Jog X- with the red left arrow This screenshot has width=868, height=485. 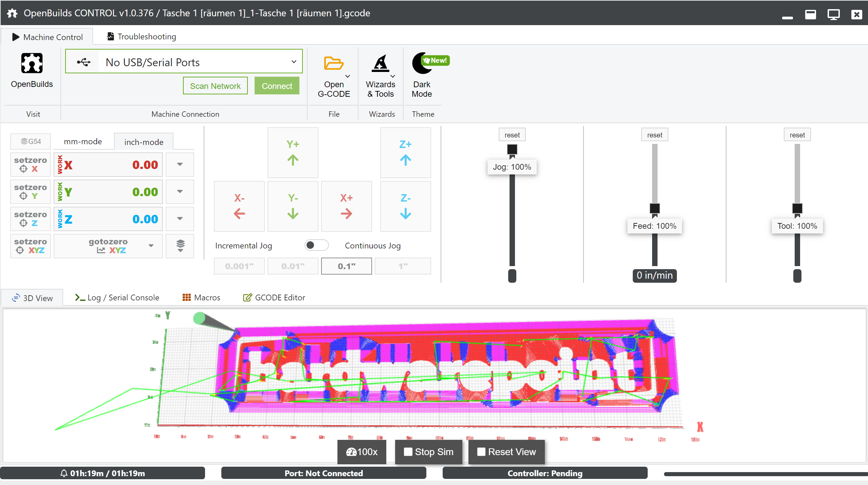[x=239, y=206]
